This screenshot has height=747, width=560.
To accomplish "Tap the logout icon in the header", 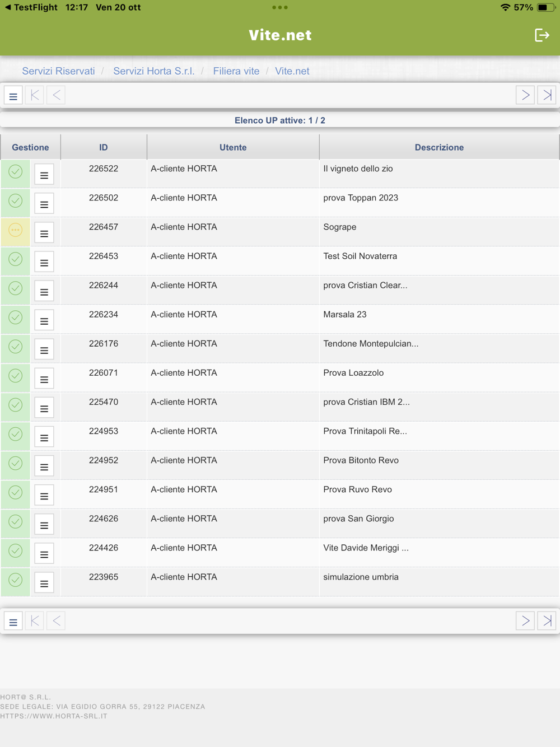I will [x=542, y=35].
